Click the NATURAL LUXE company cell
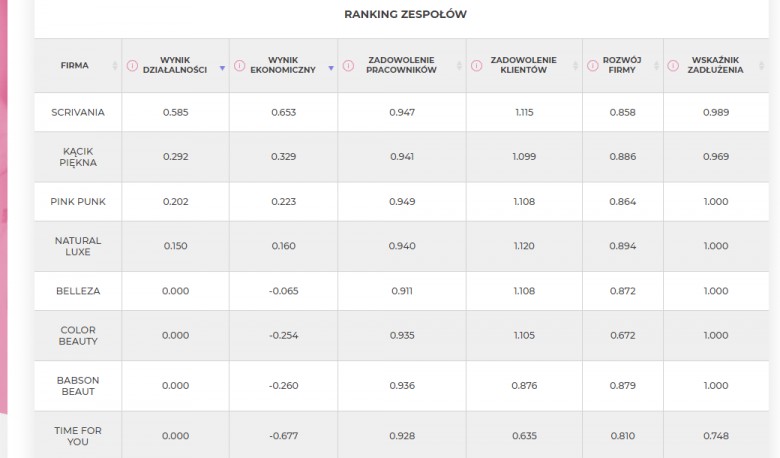The width and height of the screenshot is (780, 458). (78, 246)
